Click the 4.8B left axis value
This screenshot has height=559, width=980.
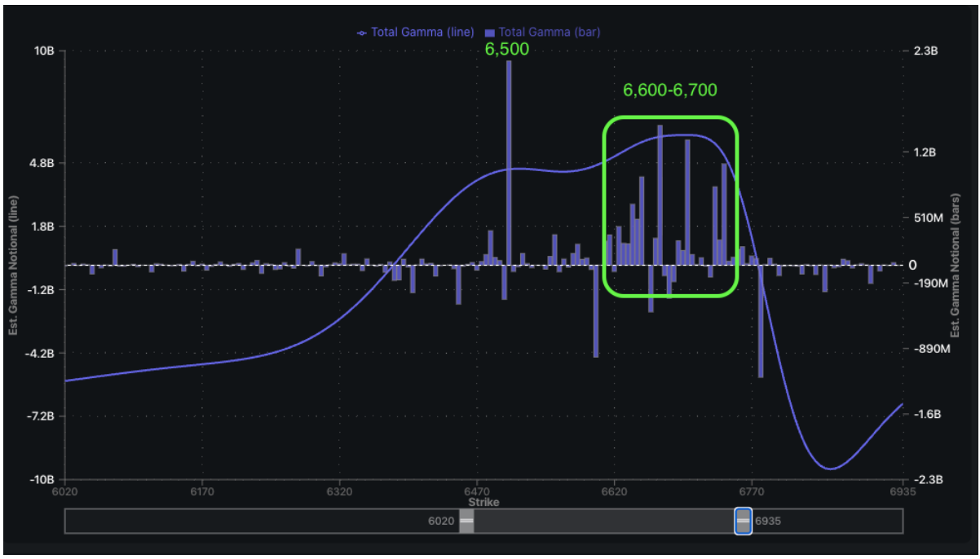point(42,163)
